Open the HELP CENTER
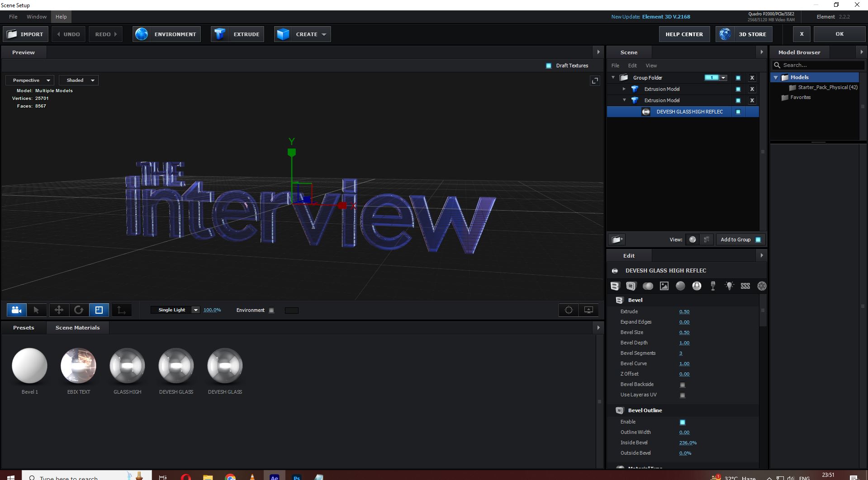The image size is (868, 480). pos(684,34)
